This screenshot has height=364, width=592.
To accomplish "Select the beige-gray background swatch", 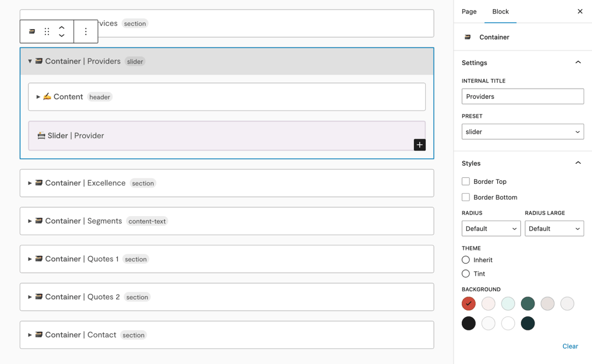I will tap(548, 304).
